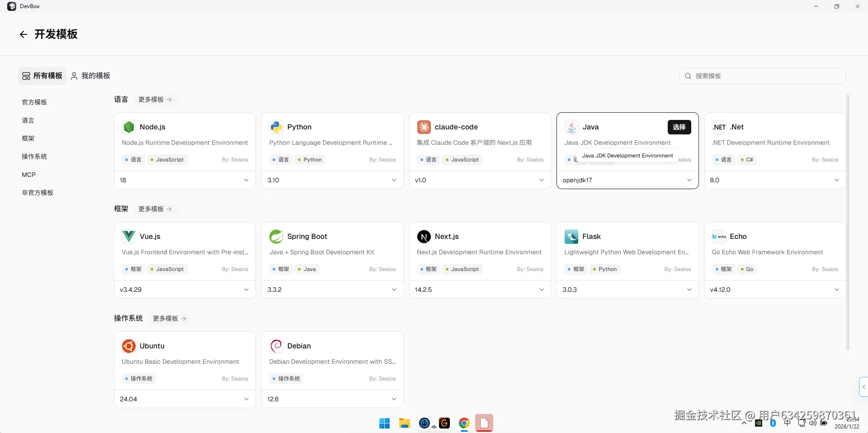
Task: Click the Spring Boot leaf icon
Action: pyautogui.click(x=276, y=237)
